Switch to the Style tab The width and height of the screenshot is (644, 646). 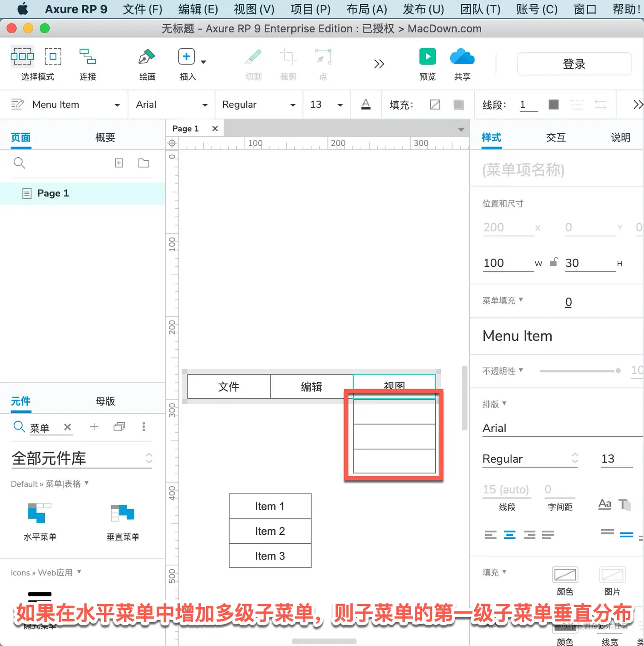(492, 138)
